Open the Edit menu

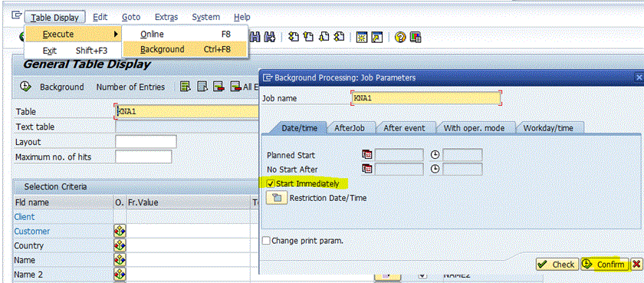click(x=100, y=17)
